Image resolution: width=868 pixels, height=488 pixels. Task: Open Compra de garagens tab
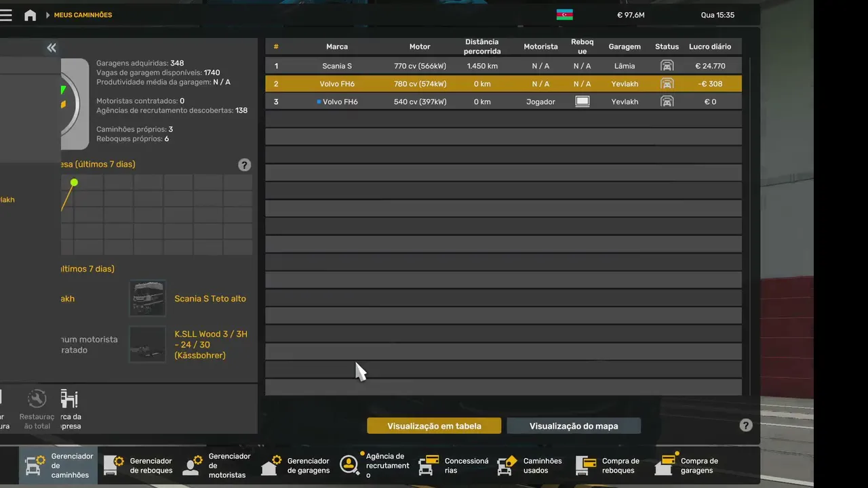[688, 466]
